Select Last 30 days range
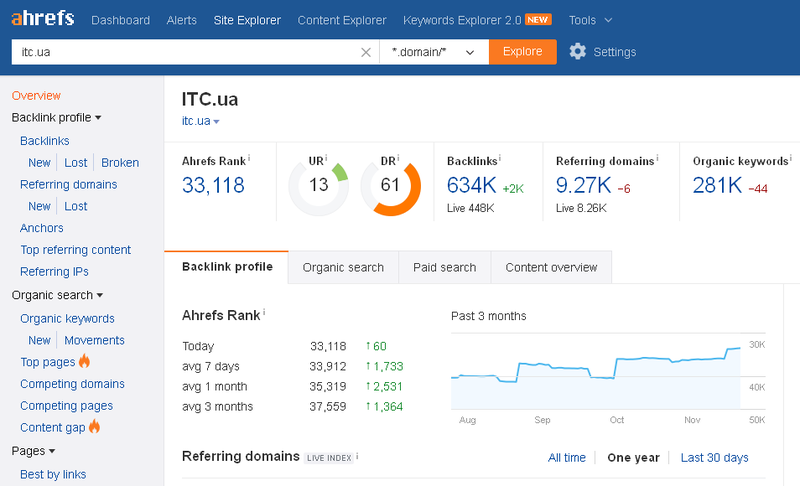Viewport: 800px width, 486px height. tap(714, 458)
